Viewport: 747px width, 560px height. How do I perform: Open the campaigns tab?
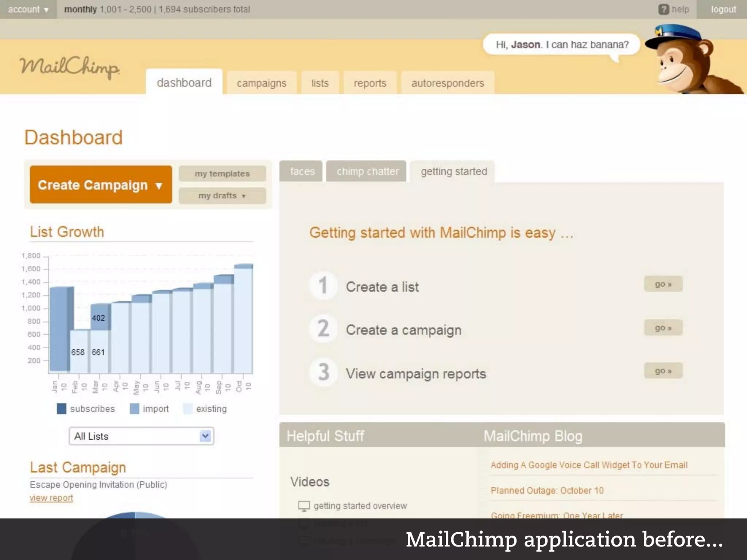[x=262, y=83]
